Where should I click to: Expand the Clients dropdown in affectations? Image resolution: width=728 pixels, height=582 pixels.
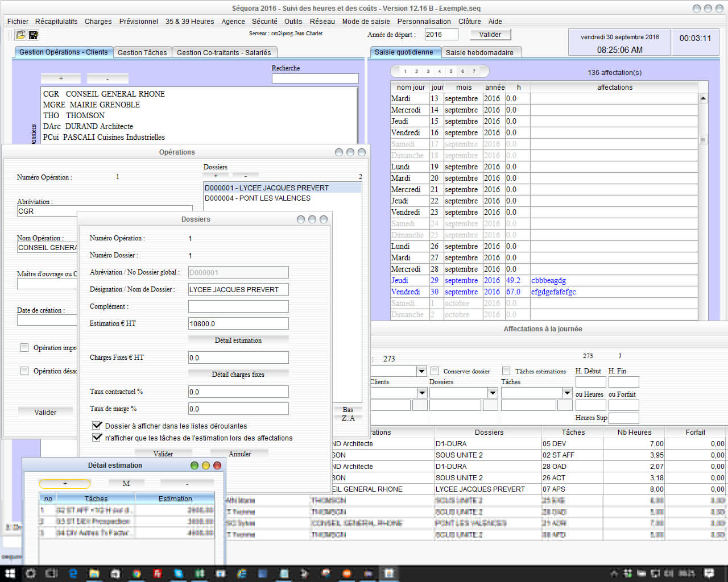pyautogui.click(x=421, y=393)
